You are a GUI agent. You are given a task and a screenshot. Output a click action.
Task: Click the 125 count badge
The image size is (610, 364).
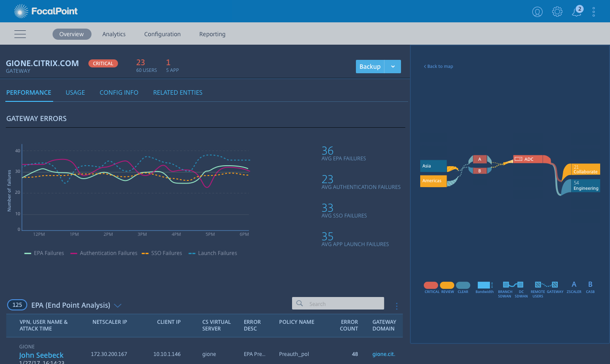pos(17,305)
